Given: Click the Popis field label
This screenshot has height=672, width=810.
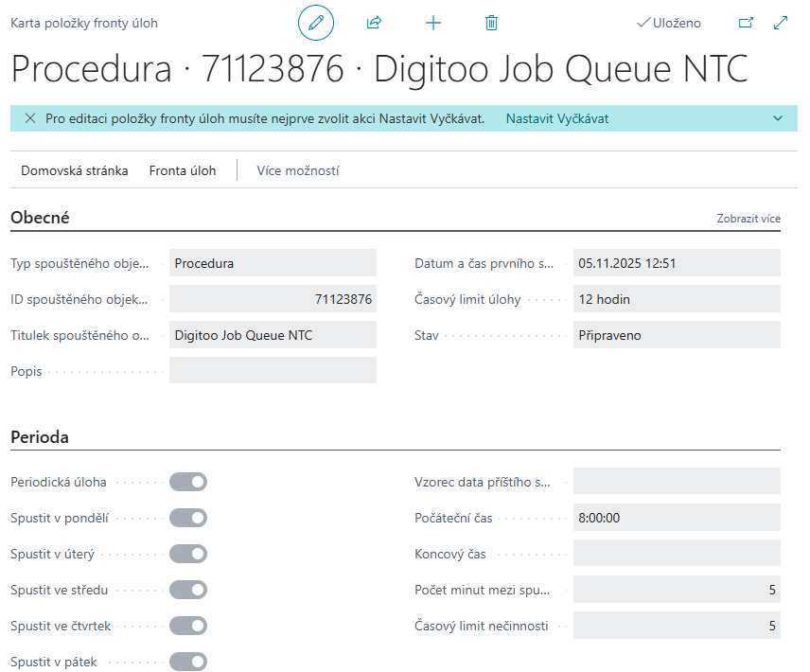Looking at the screenshot, I should click(x=26, y=371).
